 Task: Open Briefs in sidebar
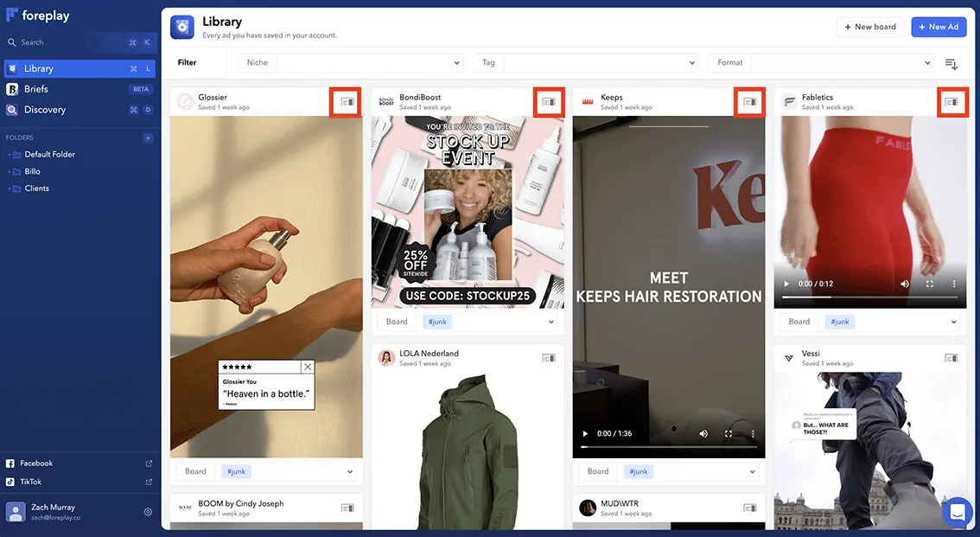pos(80,89)
